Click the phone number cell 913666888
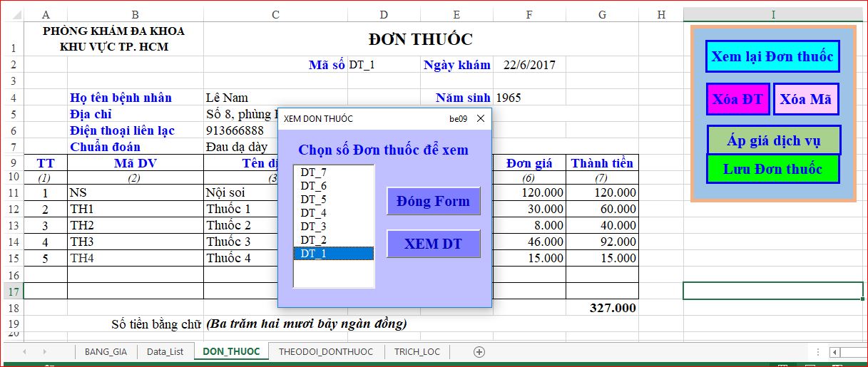 (240, 130)
